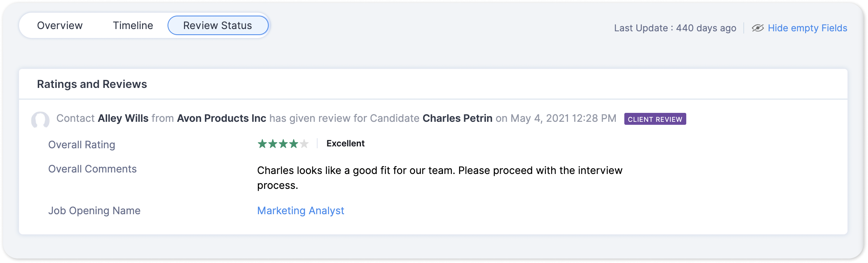Click the Last Update days ago text
Viewport: 868px width, 263px height.
675,28
